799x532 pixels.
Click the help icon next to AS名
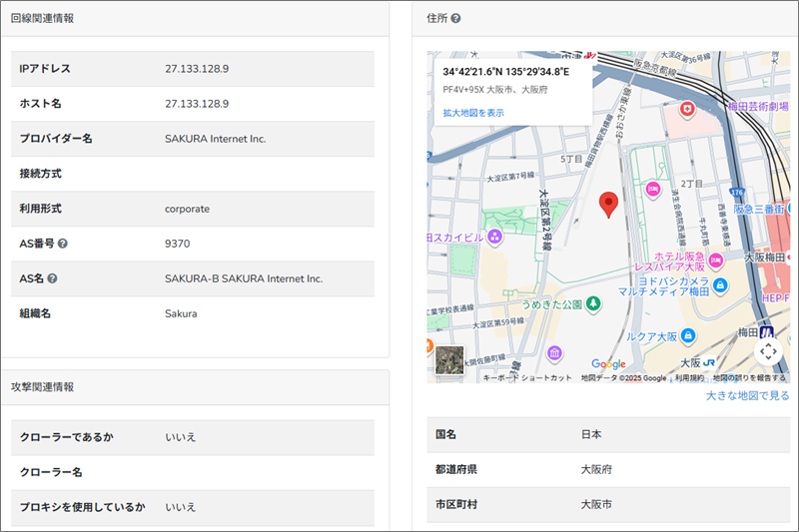pyautogui.click(x=52, y=278)
